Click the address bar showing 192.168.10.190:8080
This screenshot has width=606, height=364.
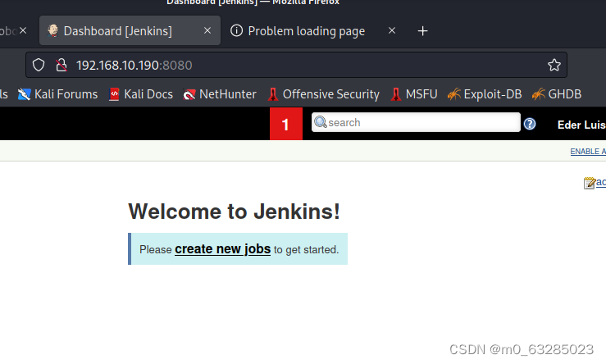(296, 65)
